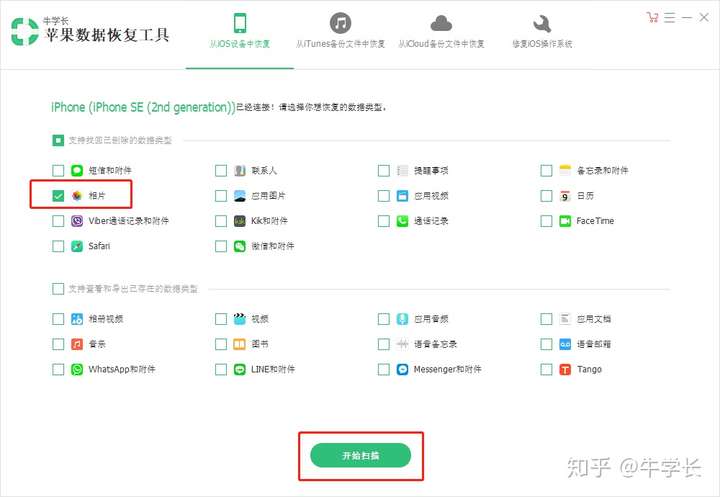720x497 pixels.
Task: Click the green 开始扫描 start scan button
Action: 360,455
